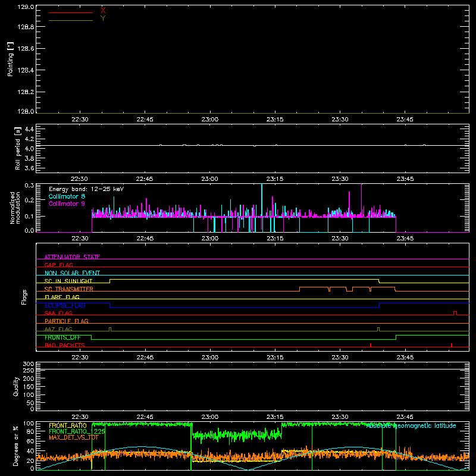The height and width of the screenshot is (476, 476).
Task: Click the SC_TRANSMITTER flag label
Action: coord(69,289)
